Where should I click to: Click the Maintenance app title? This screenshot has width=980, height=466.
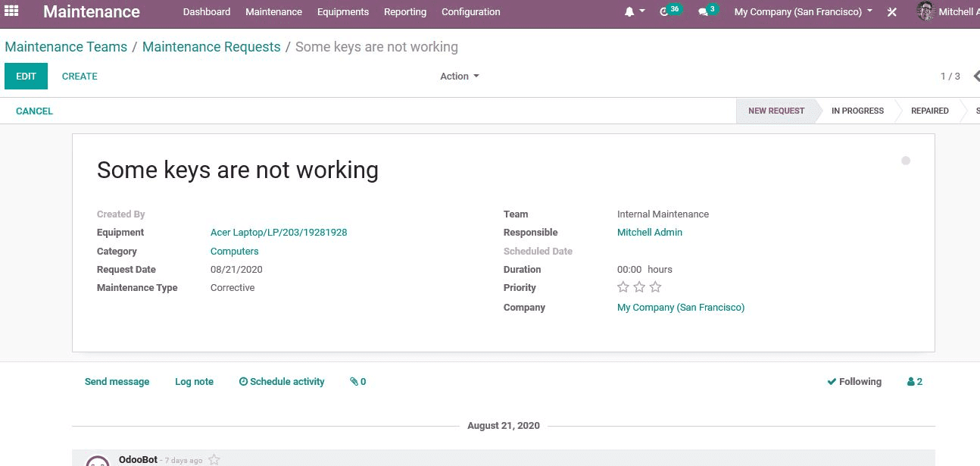(x=92, y=12)
